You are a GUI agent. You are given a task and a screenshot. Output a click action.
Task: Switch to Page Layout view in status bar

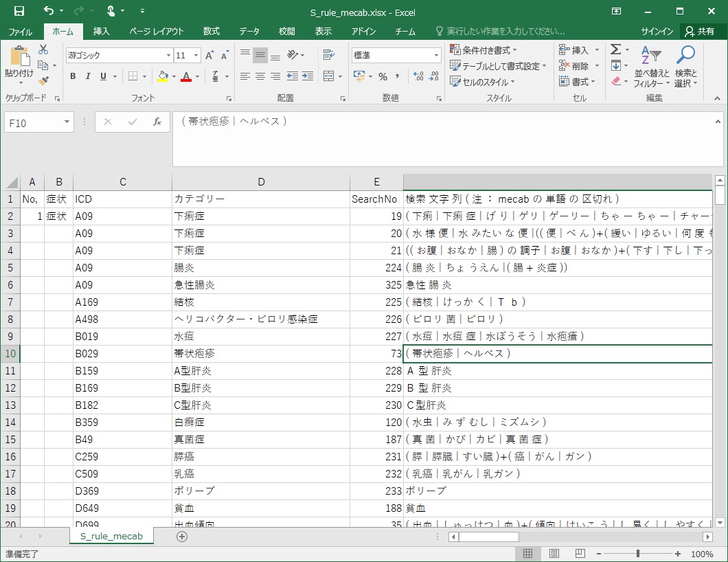click(x=554, y=554)
